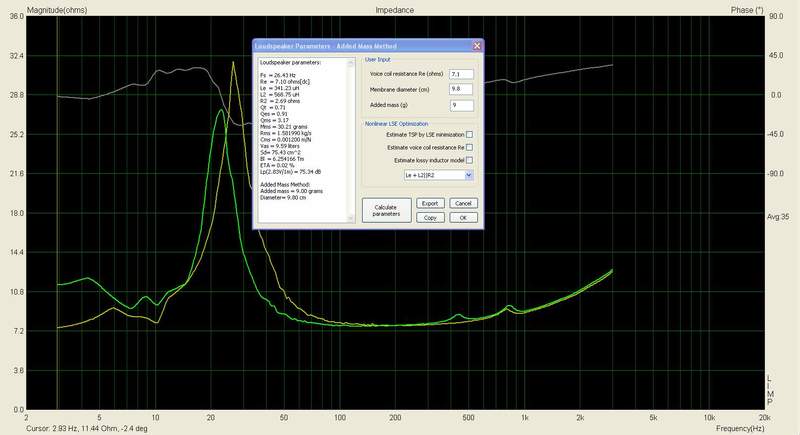Click the Avg:35 indicator on the right
Screen dimensions: 800x435
(778, 216)
